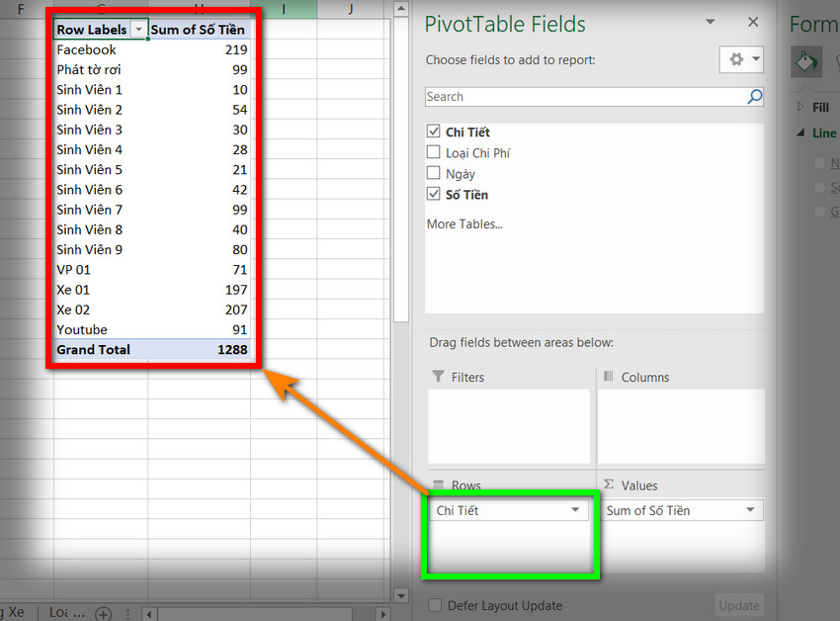The image size is (840, 621).
Task: Click the horizontal scroll right arrow
Action: tap(382, 614)
